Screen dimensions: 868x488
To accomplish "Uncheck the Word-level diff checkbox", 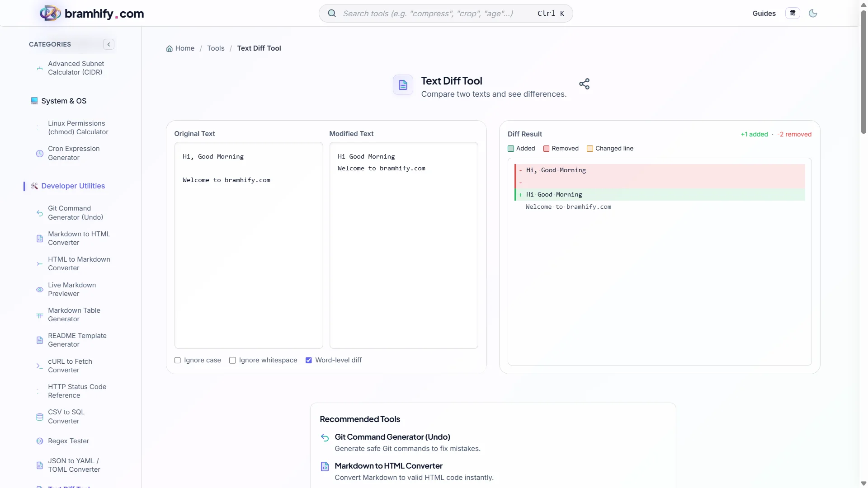I will coord(309,361).
